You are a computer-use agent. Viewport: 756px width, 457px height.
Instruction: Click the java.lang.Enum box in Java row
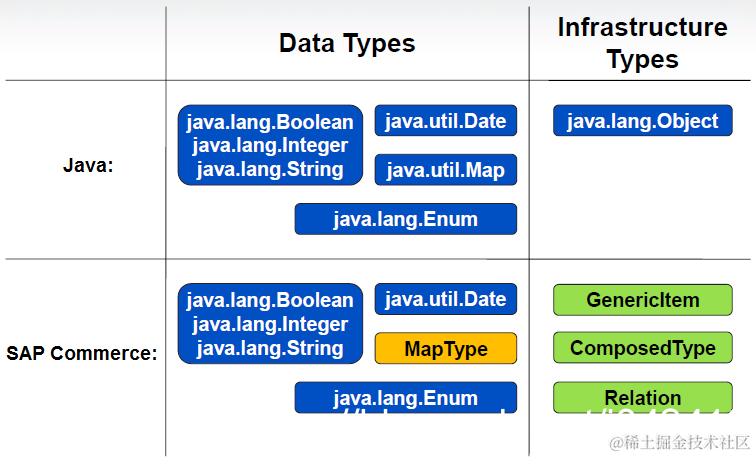tap(405, 219)
